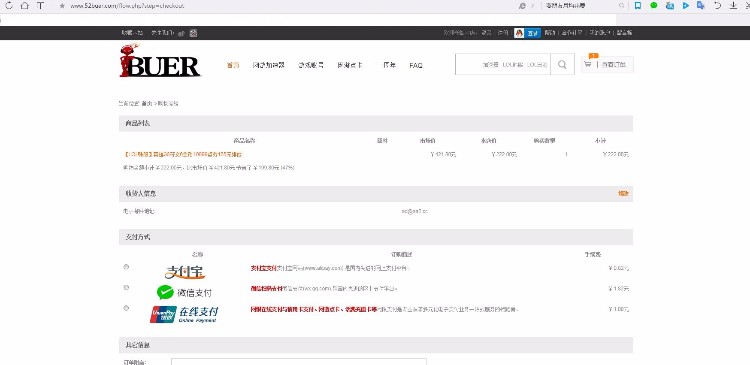
Task: Click inside the site search input field
Action: pyautogui.click(x=503, y=65)
